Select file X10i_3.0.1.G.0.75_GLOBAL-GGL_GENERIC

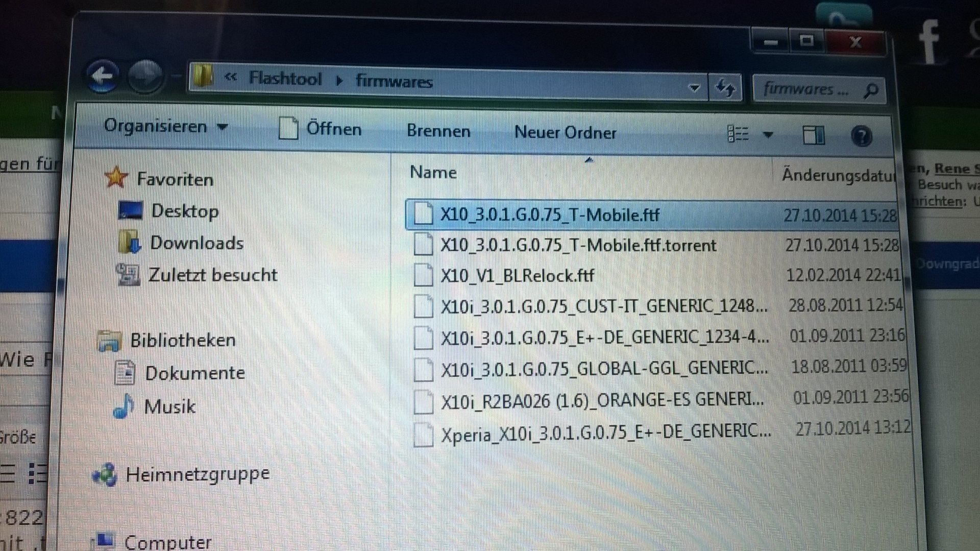(604, 369)
